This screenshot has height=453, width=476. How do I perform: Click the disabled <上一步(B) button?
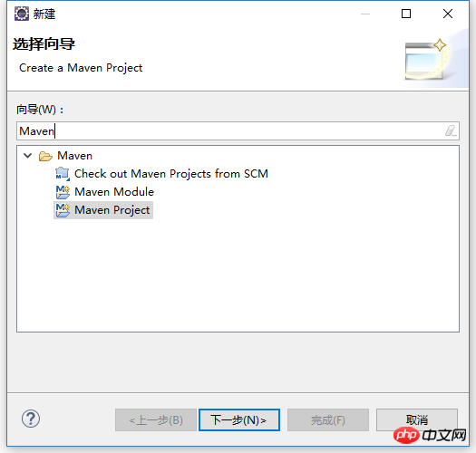click(156, 419)
